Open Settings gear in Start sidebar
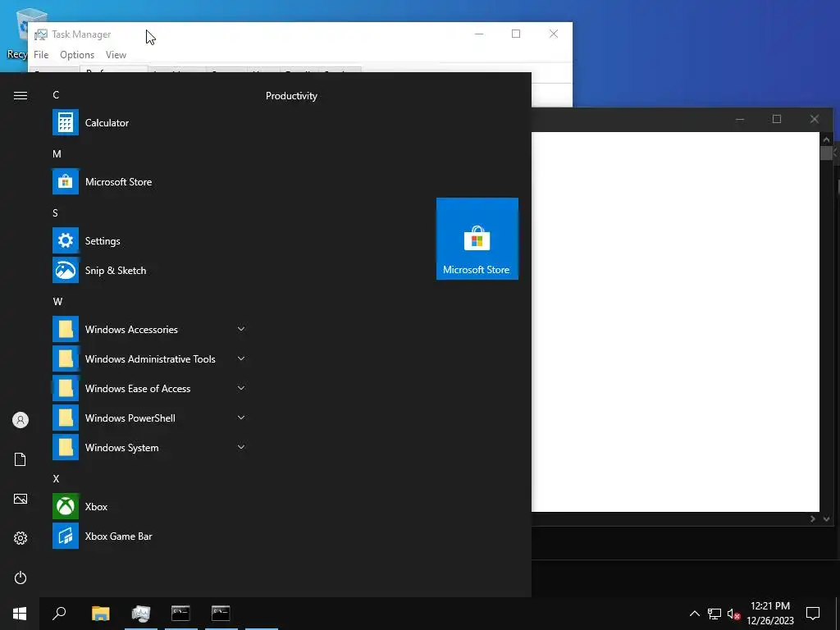 [x=21, y=538]
